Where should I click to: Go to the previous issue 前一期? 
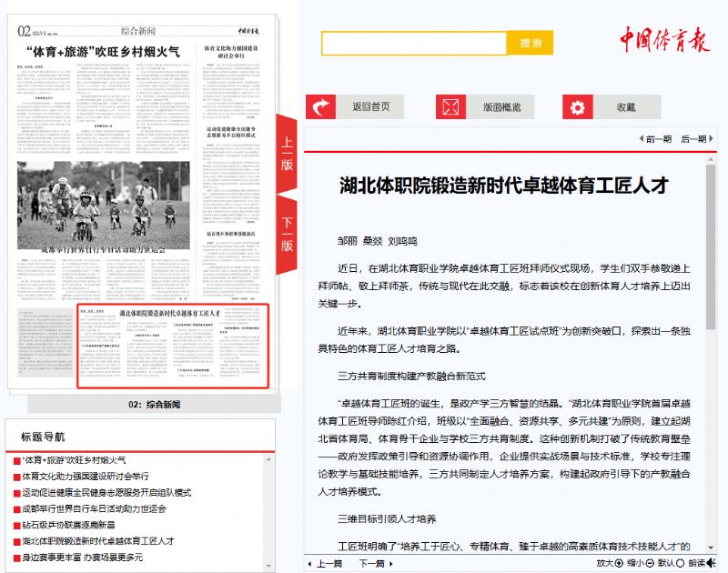click(655, 139)
